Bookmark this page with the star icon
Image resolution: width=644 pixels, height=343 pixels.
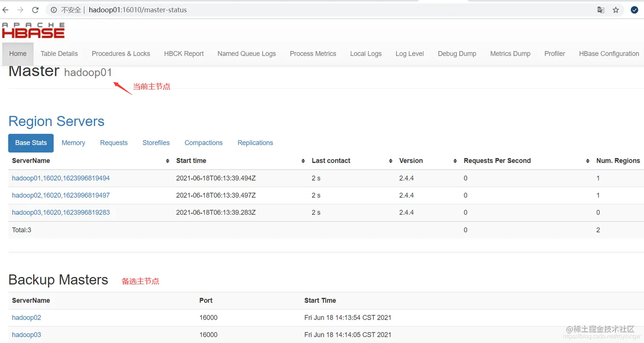coord(615,10)
